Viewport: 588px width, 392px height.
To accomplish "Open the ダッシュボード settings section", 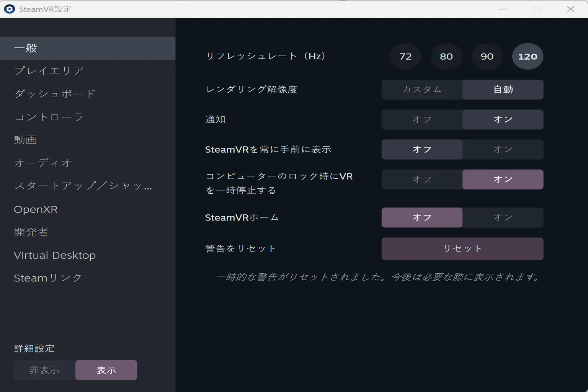I will (x=55, y=93).
